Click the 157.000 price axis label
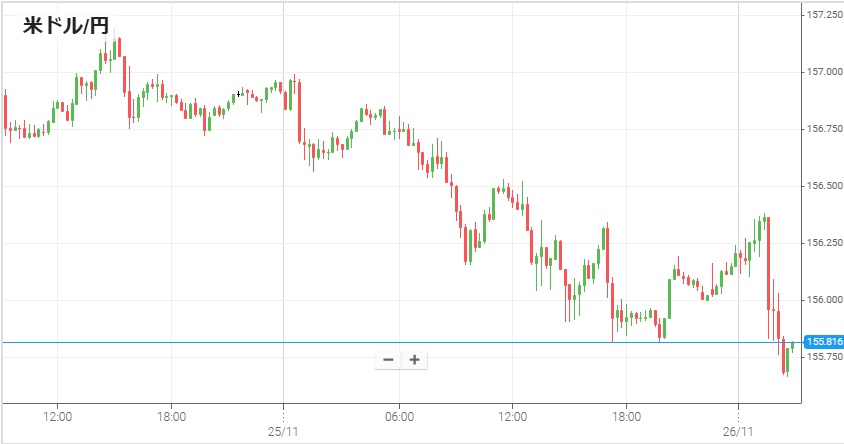 (823, 72)
